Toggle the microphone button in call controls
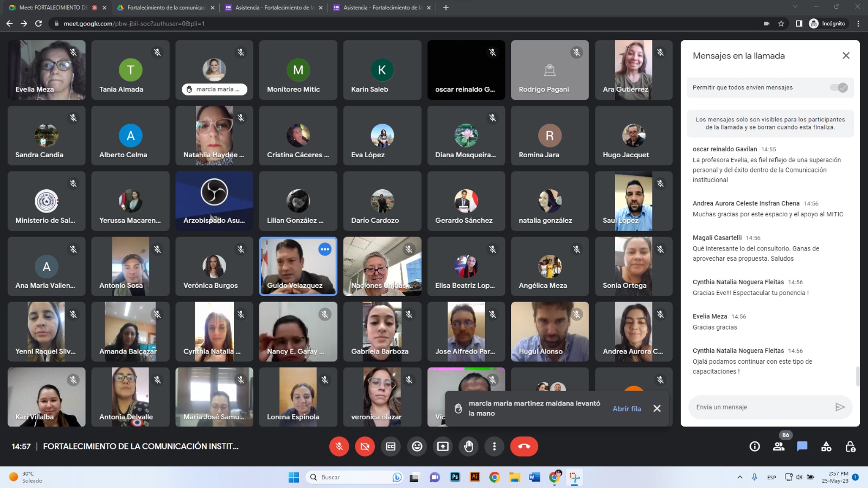This screenshot has width=868, height=488. (x=339, y=446)
